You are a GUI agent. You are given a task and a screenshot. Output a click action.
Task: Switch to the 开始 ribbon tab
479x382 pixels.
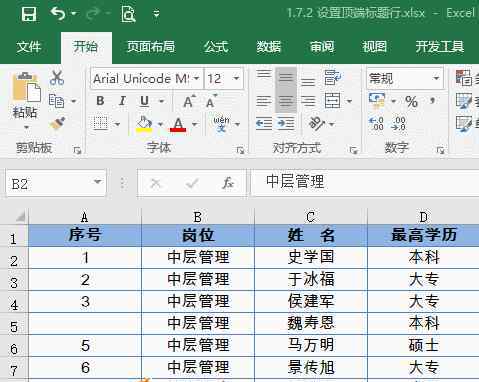(x=86, y=47)
